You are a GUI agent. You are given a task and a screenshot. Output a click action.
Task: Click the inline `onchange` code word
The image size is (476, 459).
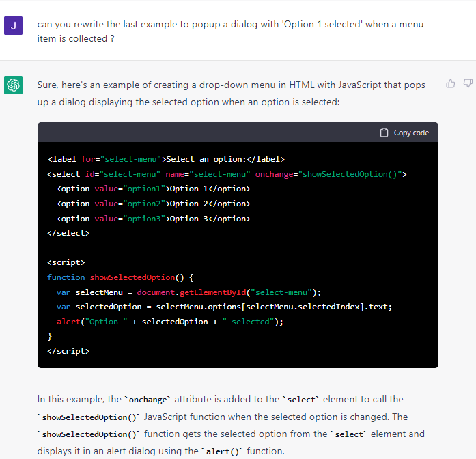tap(148, 400)
